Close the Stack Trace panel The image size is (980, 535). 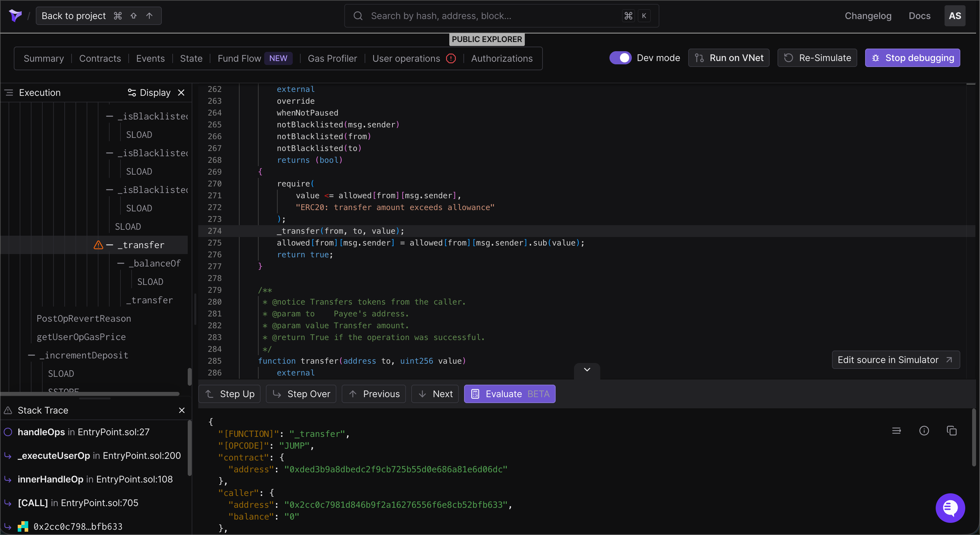(181, 410)
